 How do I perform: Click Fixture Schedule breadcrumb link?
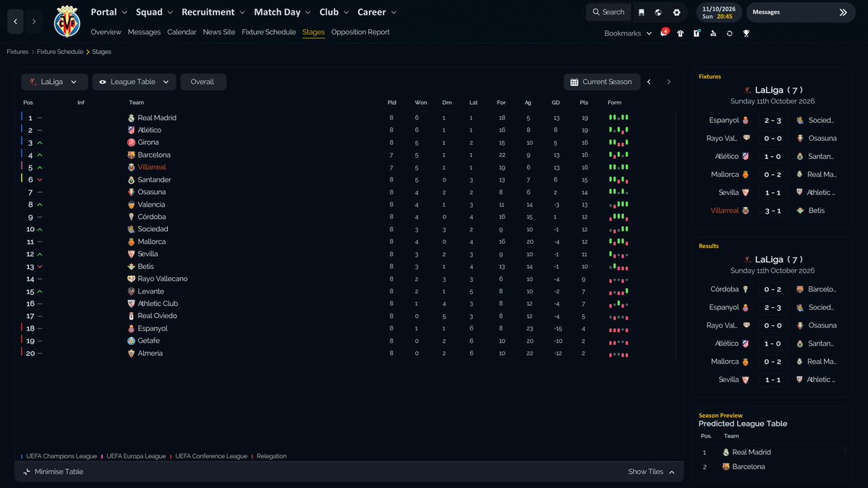(61, 52)
